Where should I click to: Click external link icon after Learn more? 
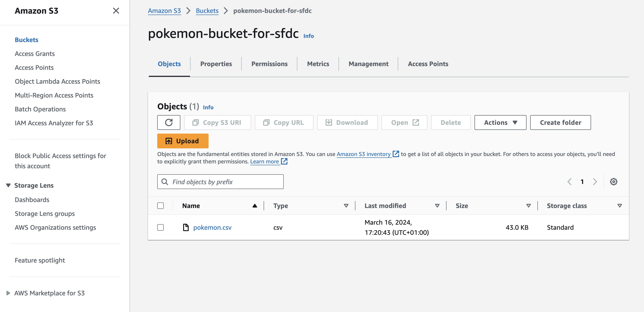(284, 161)
